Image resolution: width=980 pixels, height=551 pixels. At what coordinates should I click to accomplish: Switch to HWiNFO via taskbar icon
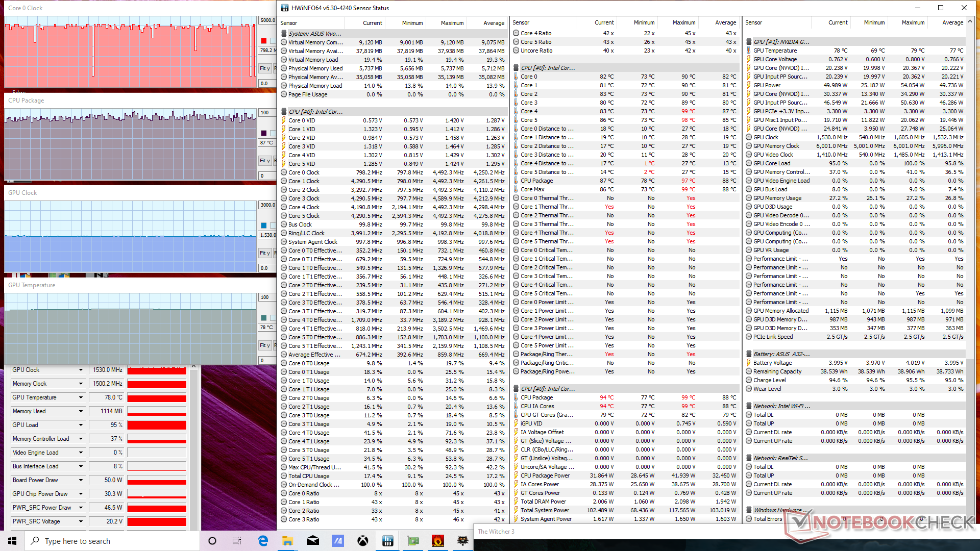[x=388, y=541]
